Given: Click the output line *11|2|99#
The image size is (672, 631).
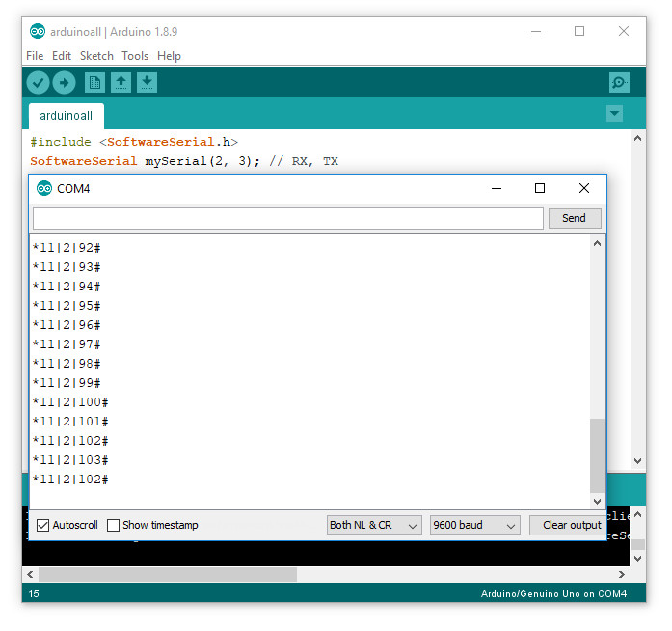Looking at the screenshot, I should pos(67,383).
